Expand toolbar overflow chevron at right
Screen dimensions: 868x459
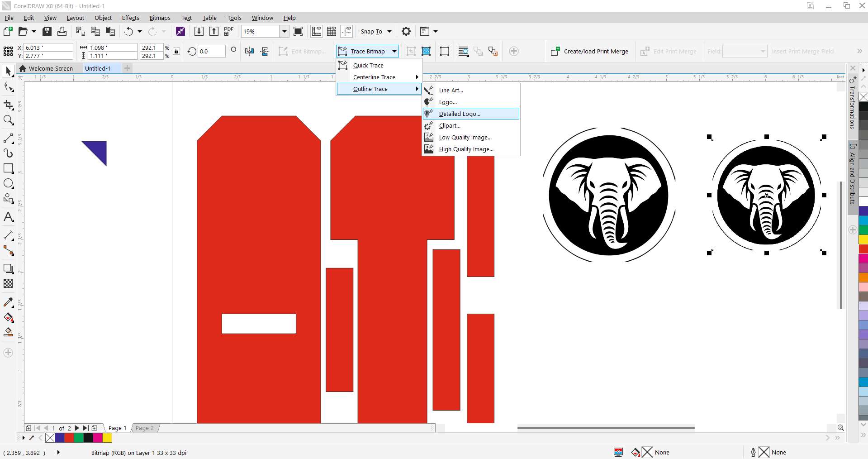(859, 51)
